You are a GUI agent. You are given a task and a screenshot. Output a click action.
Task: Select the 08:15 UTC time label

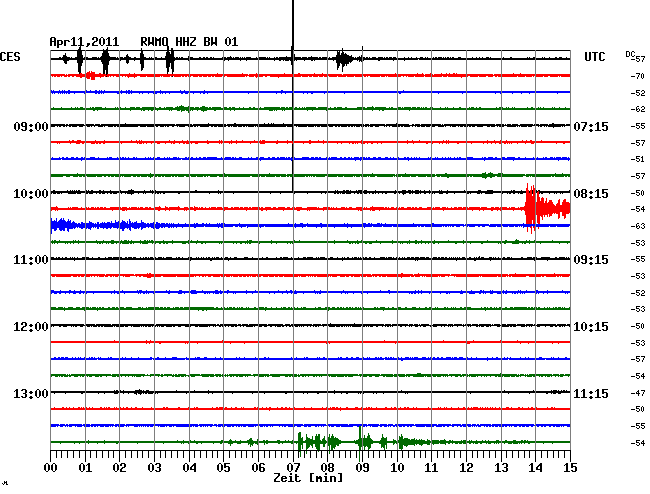pos(591,194)
